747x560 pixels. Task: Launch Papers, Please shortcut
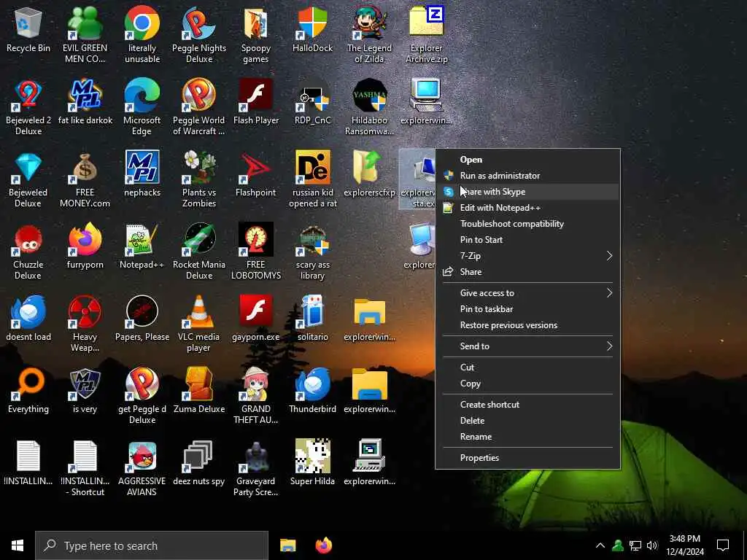tap(142, 319)
